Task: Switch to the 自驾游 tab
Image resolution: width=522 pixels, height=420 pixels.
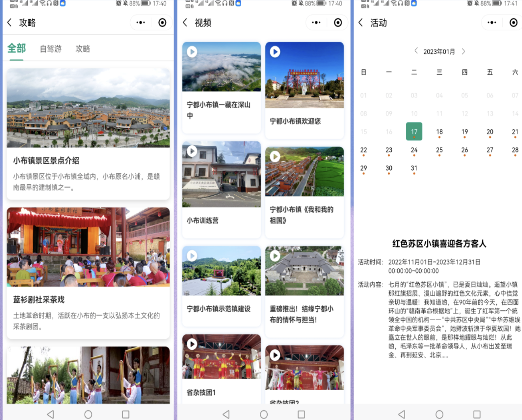Action: pos(51,49)
